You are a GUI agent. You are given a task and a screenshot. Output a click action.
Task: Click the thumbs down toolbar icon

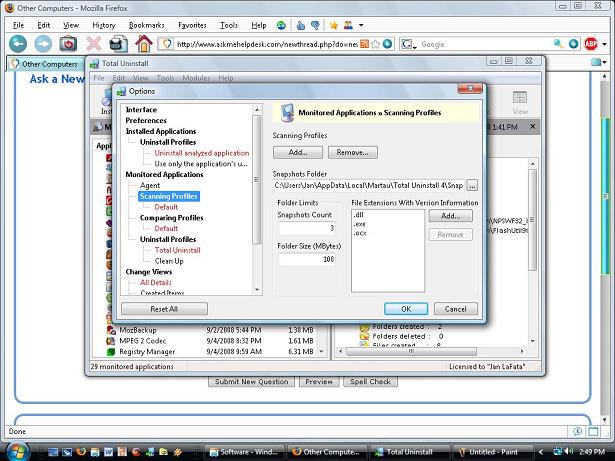click(315, 26)
